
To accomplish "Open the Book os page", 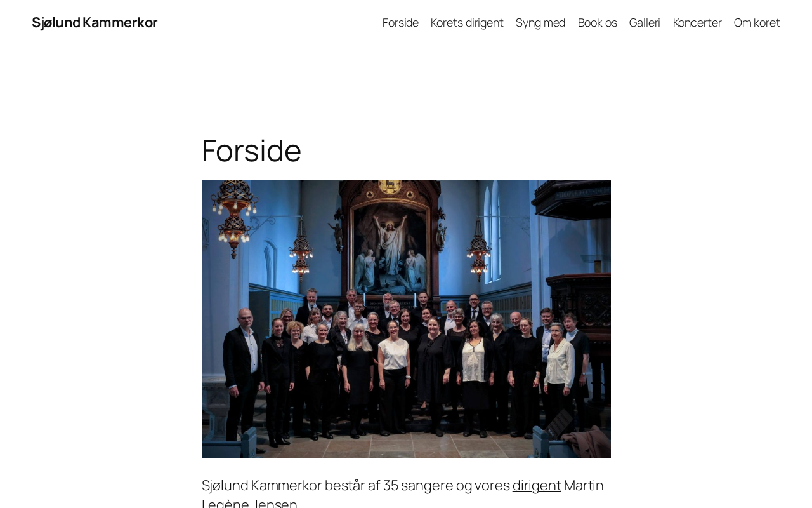I will point(597,22).
